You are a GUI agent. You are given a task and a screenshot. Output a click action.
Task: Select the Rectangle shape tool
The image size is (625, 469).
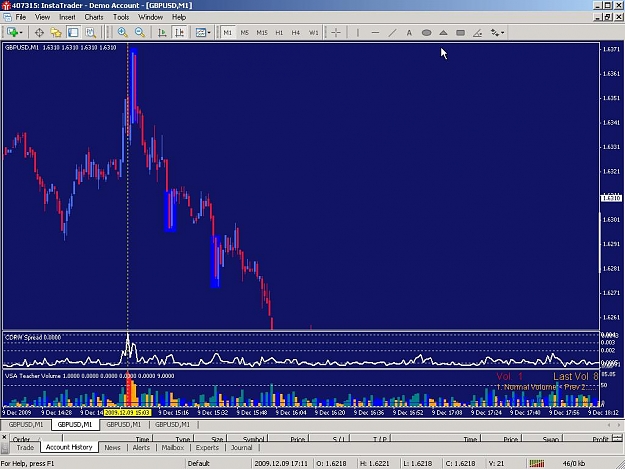pyautogui.click(x=460, y=33)
